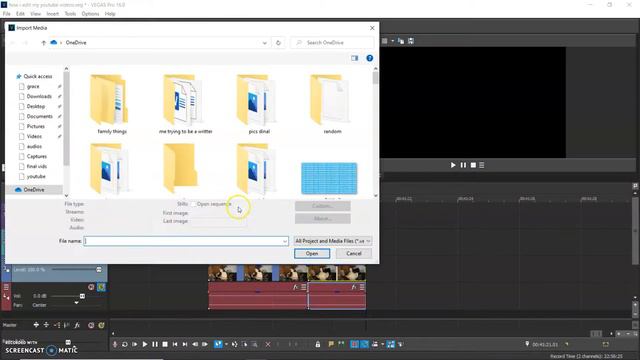Step to next frame in timeline transport
The width and height of the screenshot is (640, 360).
[x=205, y=344]
